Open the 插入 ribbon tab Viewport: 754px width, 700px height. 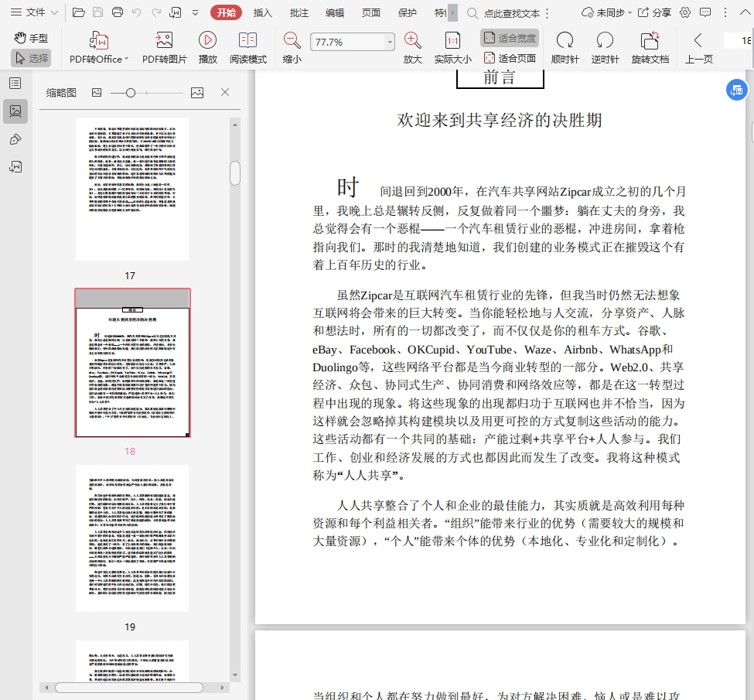pyautogui.click(x=263, y=12)
